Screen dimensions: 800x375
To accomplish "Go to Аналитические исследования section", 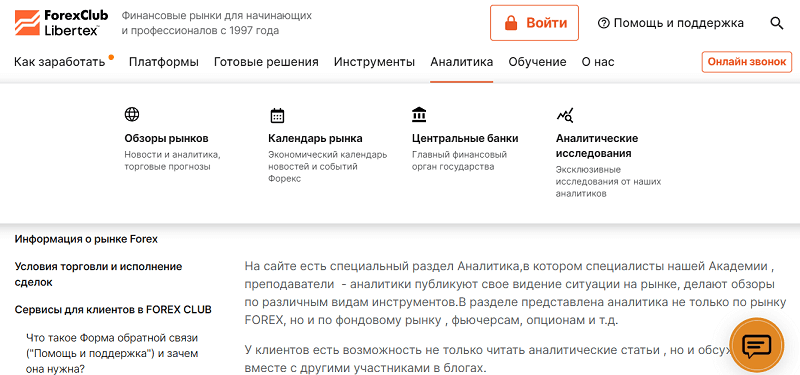I will [597, 146].
